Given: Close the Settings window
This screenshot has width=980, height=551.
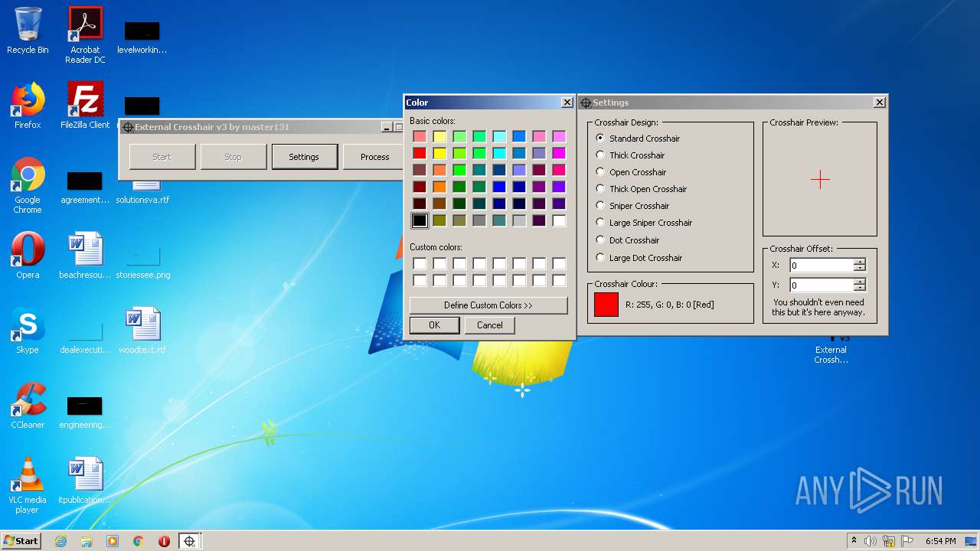Looking at the screenshot, I should 880,102.
